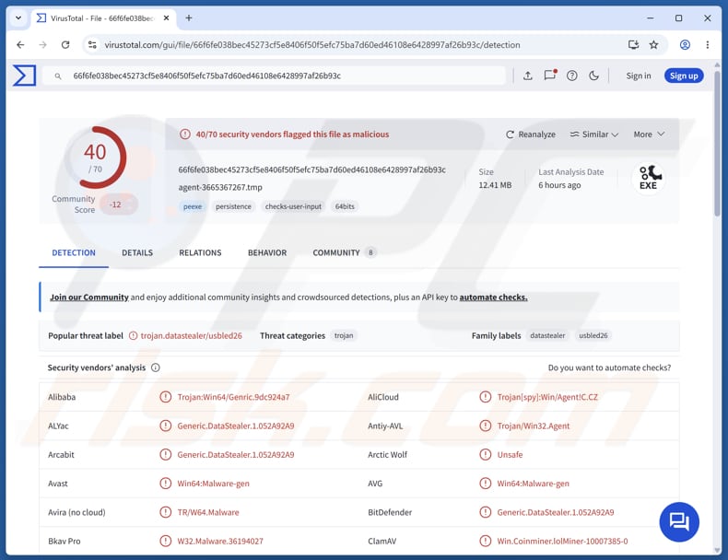Click Bkav Pro's W32.Malware.36194027 result
Image resolution: width=728 pixels, height=560 pixels.
tap(220, 541)
